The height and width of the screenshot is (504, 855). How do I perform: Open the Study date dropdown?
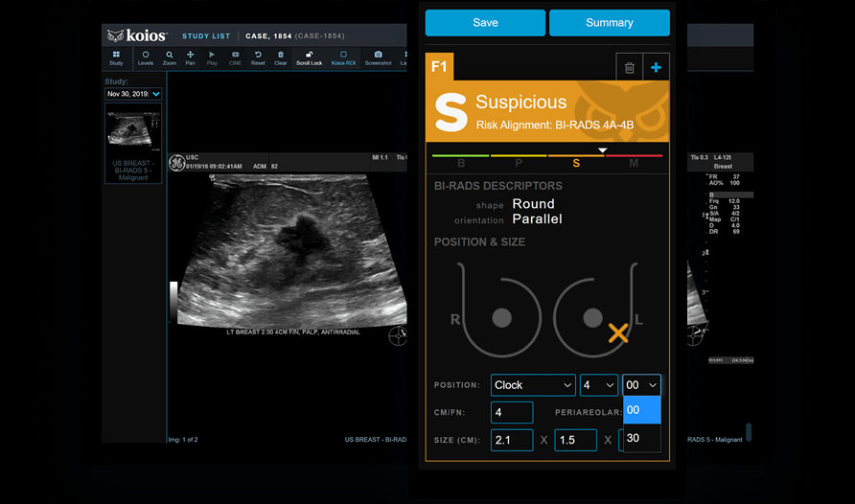pyautogui.click(x=133, y=94)
